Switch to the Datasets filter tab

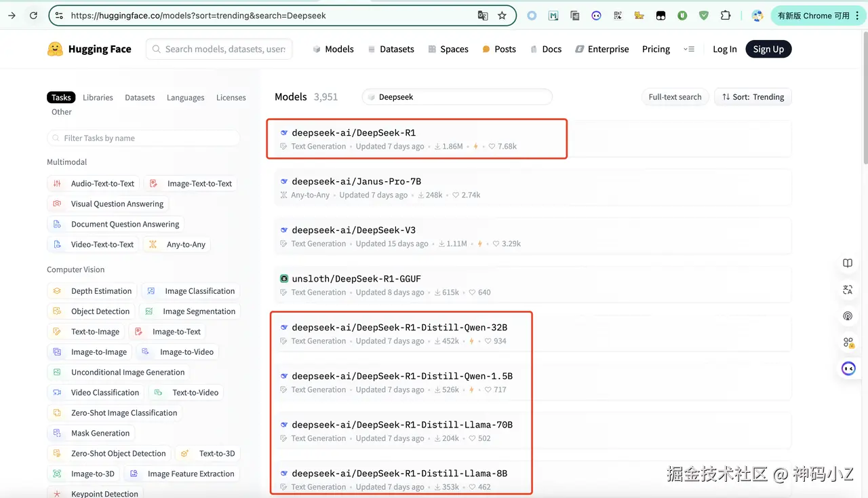(140, 98)
